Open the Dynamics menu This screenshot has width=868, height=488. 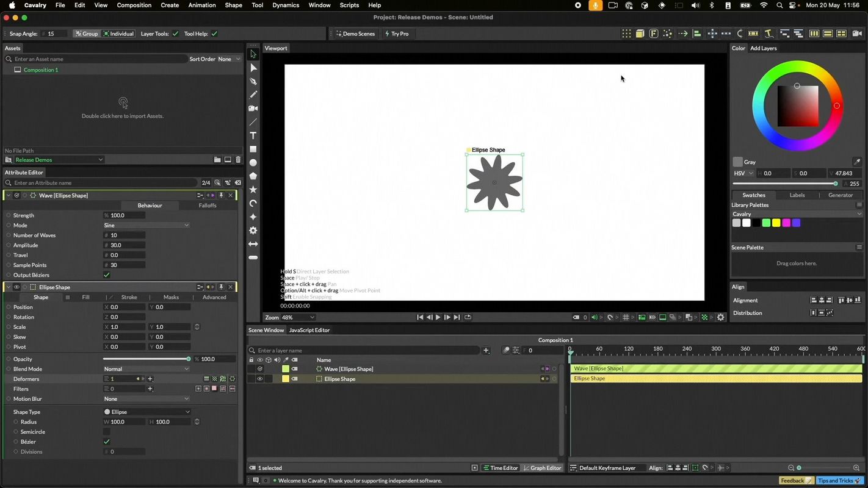click(x=286, y=5)
